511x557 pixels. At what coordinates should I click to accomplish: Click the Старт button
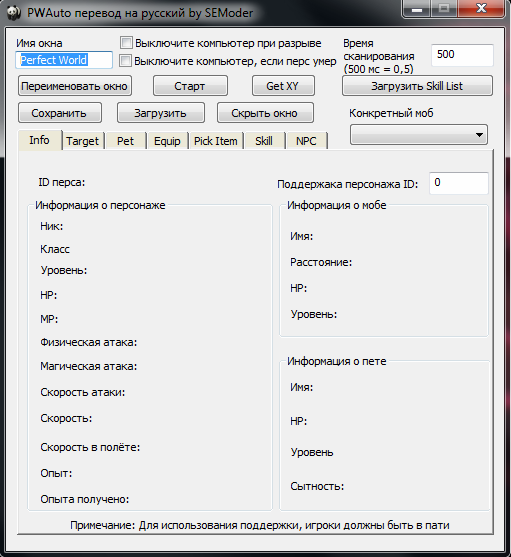click(190, 86)
